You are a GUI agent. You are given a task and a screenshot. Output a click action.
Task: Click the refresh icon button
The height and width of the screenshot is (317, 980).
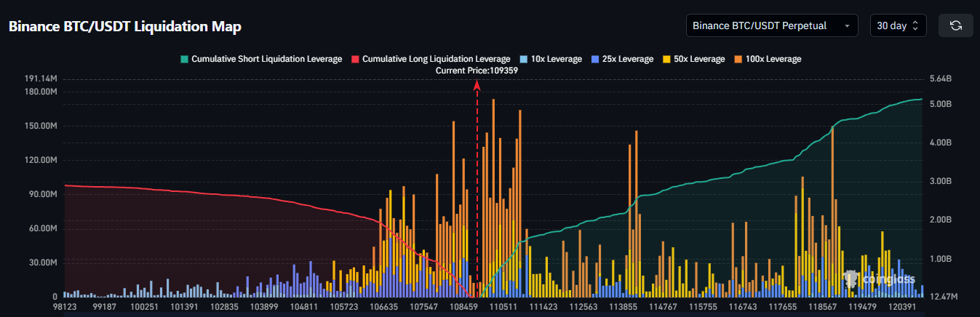tap(956, 25)
